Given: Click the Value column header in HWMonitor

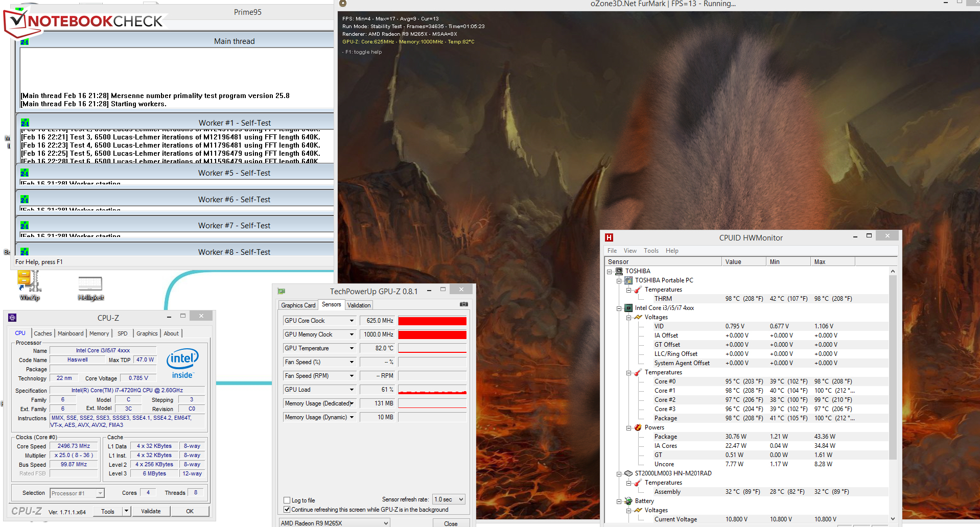Looking at the screenshot, I should coord(744,262).
